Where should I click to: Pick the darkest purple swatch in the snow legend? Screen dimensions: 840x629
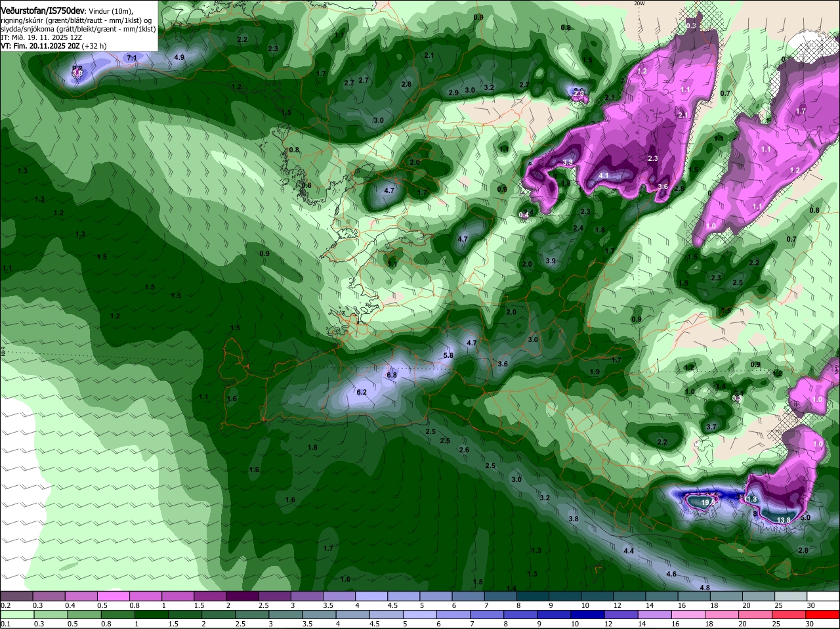coord(243,596)
